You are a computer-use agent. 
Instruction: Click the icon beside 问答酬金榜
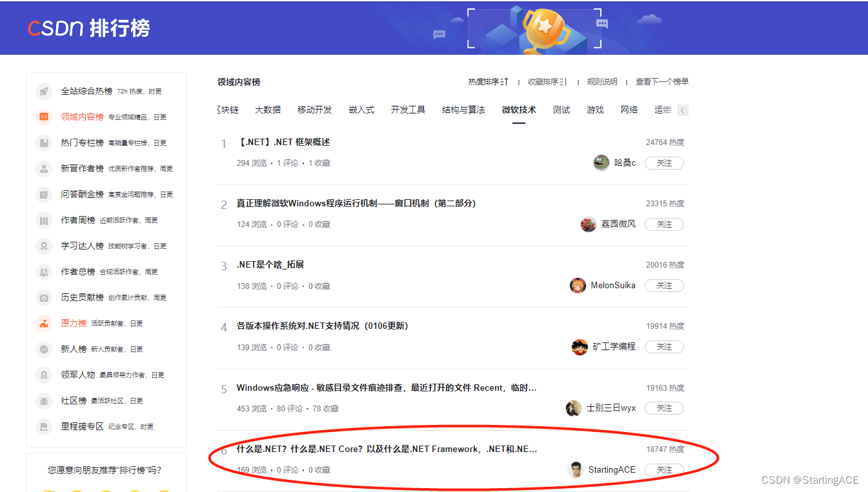44,194
